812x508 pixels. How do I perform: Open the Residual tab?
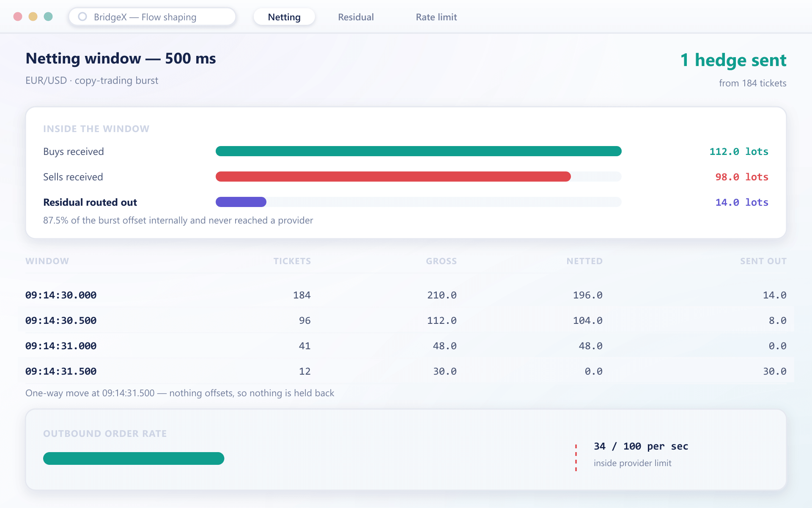356,17
